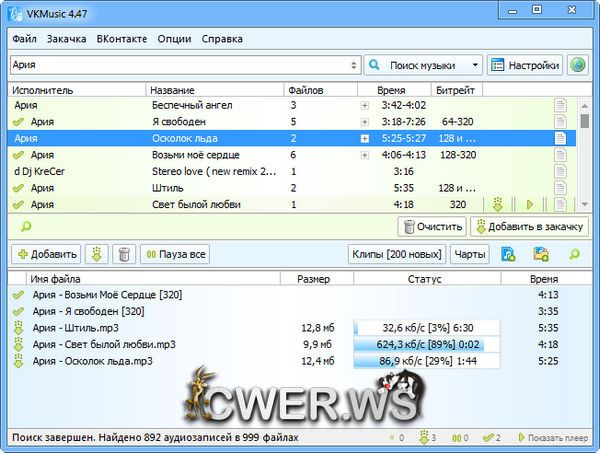This screenshot has width=600, height=453.
Task: Click the file icon right of Чарты
Action: click(x=508, y=254)
